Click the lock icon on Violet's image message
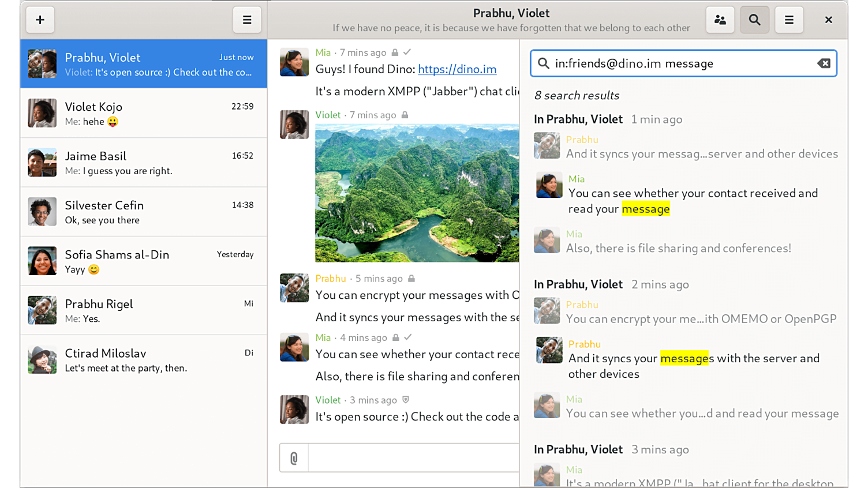 coord(405,115)
